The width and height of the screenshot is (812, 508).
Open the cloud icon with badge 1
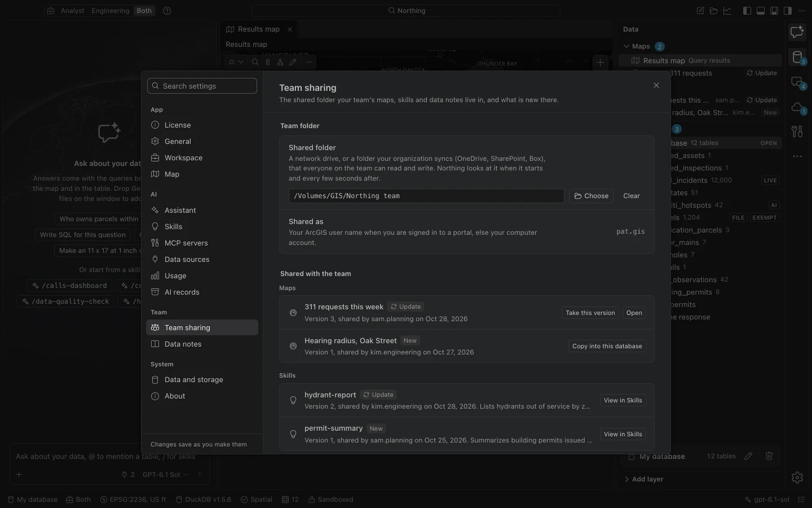pyautogui.click(x=797, y=107)
